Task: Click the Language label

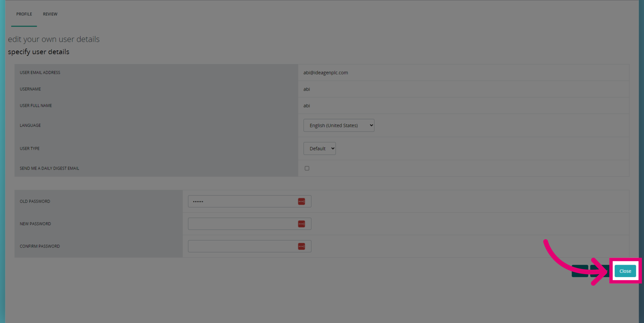Action: 30,125
